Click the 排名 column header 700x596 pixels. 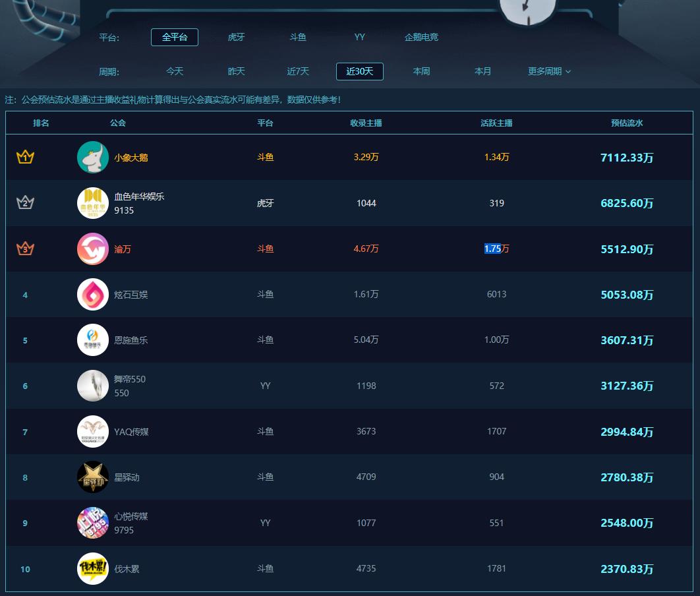click(41, 123)
